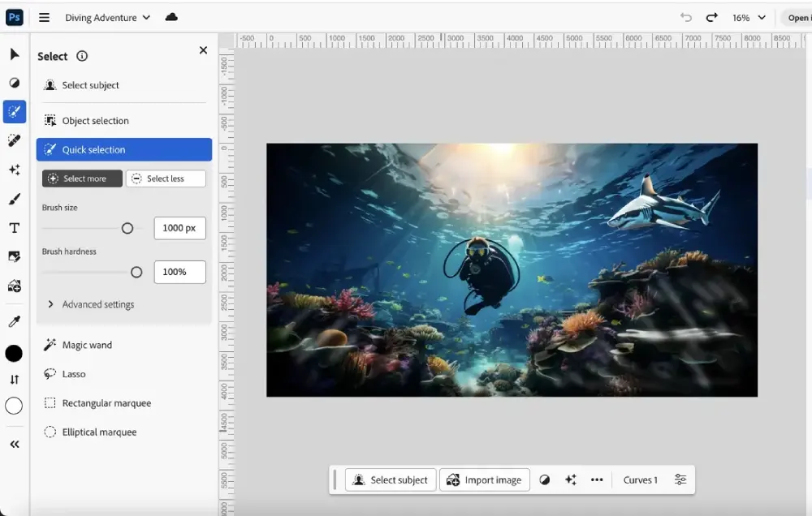Select the Move tool in the toolbar
Image resolution: width=812 pixels, height=516 pixels.
[x=14, y=54]
